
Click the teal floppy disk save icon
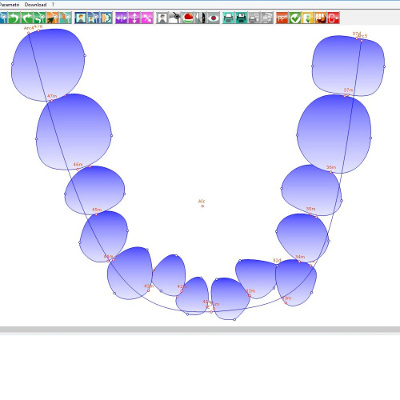(241, 18)
